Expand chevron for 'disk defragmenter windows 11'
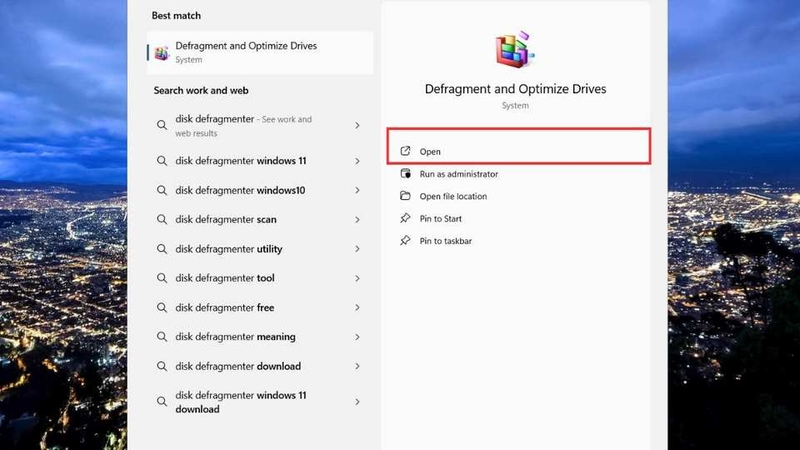This screenshot has width=800, height=450. 357,161
